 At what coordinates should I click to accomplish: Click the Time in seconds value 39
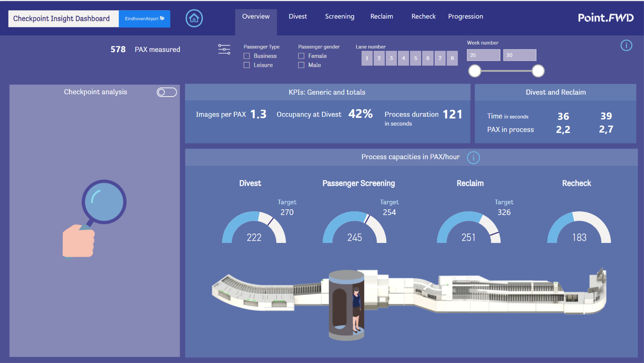coord(606,116)
